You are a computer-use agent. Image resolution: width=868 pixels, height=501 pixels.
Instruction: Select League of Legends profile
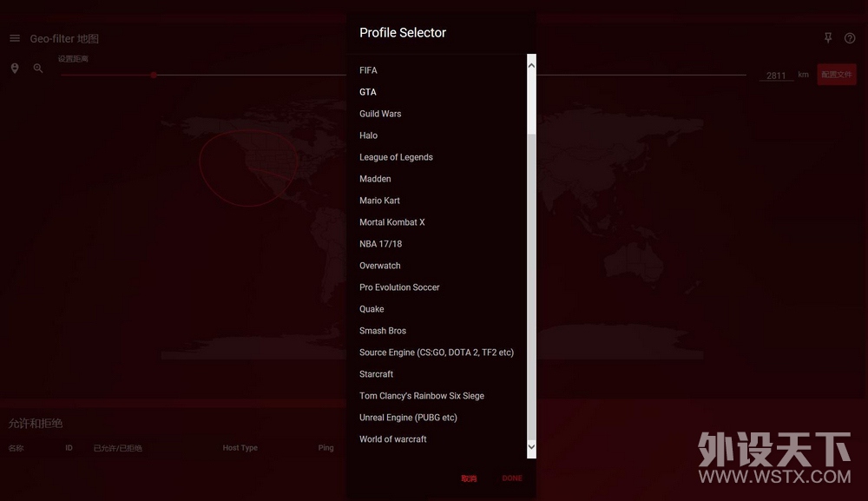pyautogui.click(x=396, y=157)
